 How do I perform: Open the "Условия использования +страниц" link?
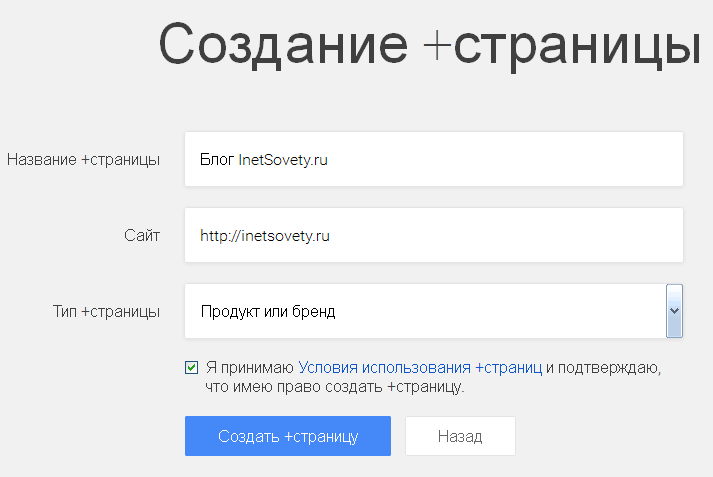tap(420, 367)
